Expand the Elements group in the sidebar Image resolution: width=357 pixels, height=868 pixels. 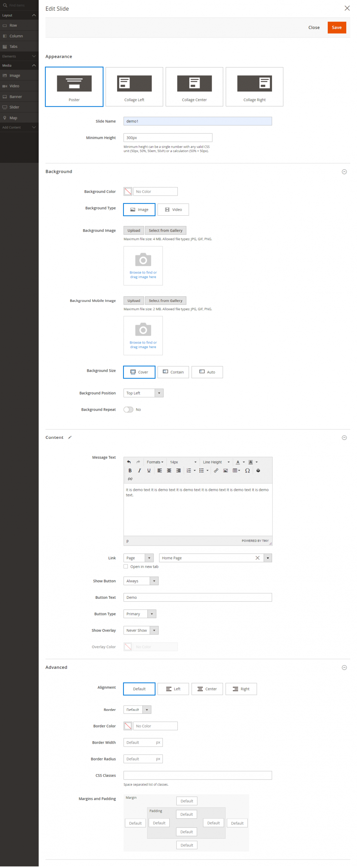coord(19,56)
